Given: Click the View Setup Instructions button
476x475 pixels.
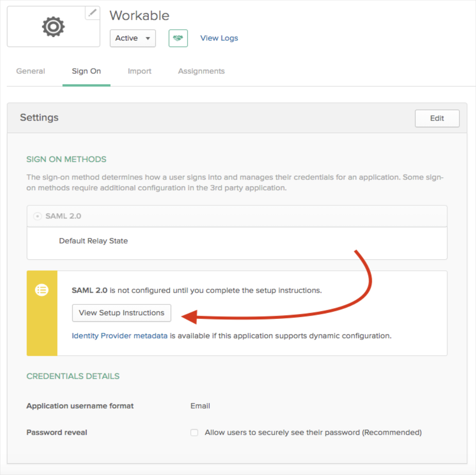Looking at the screenshot, I should (x=121, y=313).
